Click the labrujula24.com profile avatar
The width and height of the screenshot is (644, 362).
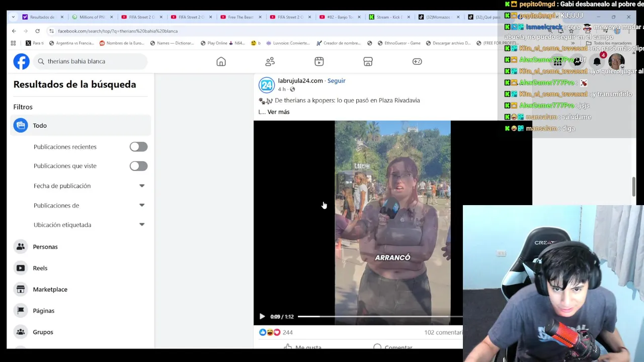(x=266, y=84)
